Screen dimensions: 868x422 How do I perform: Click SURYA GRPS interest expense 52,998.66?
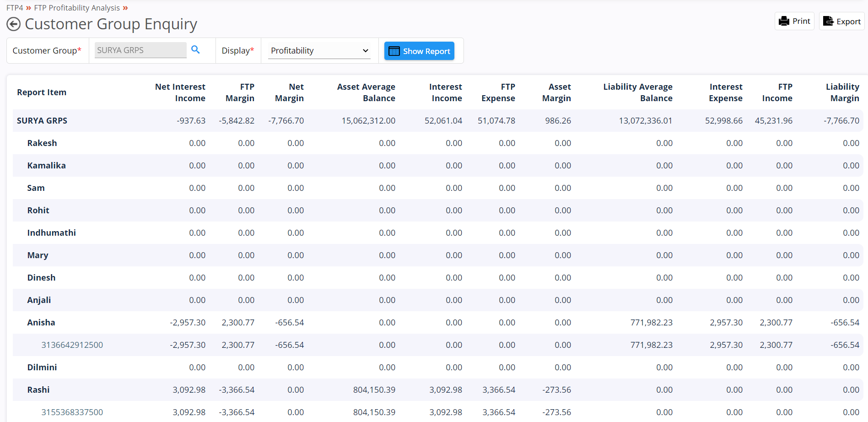point(724,121)
